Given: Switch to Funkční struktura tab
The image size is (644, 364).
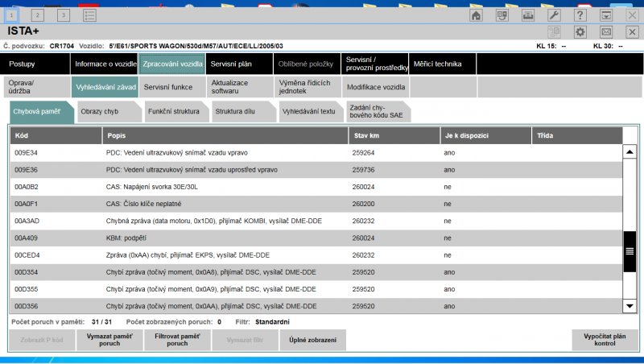Looking at the screenshot, I should tap(176, 111).
